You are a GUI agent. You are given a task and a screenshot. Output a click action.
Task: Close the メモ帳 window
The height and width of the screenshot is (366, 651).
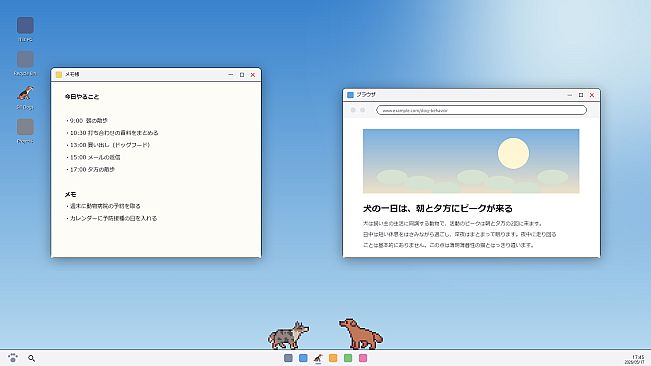point(253,75)
